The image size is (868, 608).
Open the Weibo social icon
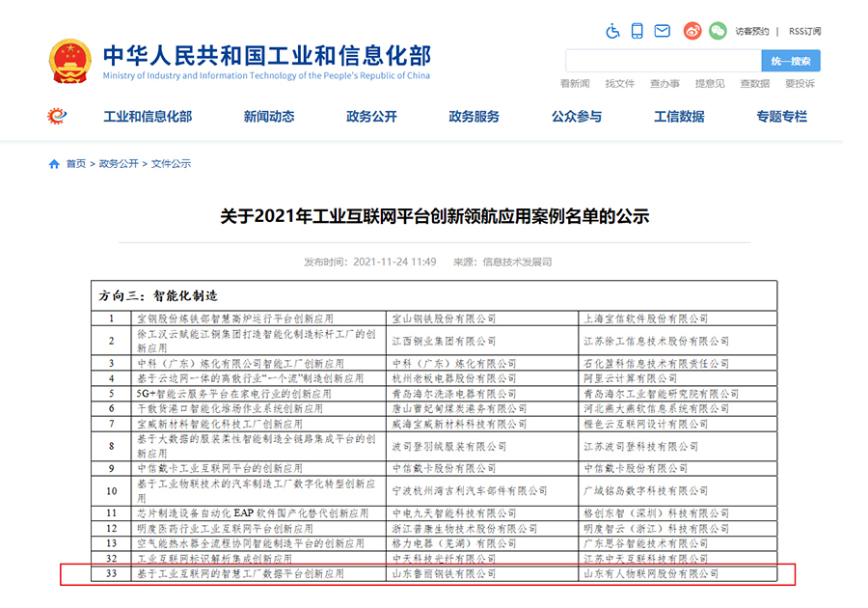692,31
